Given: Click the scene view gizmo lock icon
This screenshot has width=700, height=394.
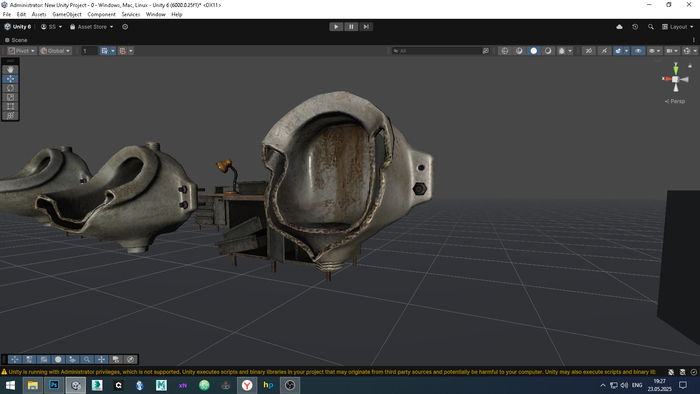Looking at the screenshot, I should 690,66.
